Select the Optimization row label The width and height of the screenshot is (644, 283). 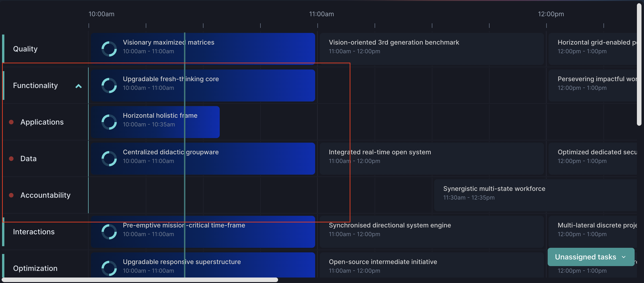point(35,268)
